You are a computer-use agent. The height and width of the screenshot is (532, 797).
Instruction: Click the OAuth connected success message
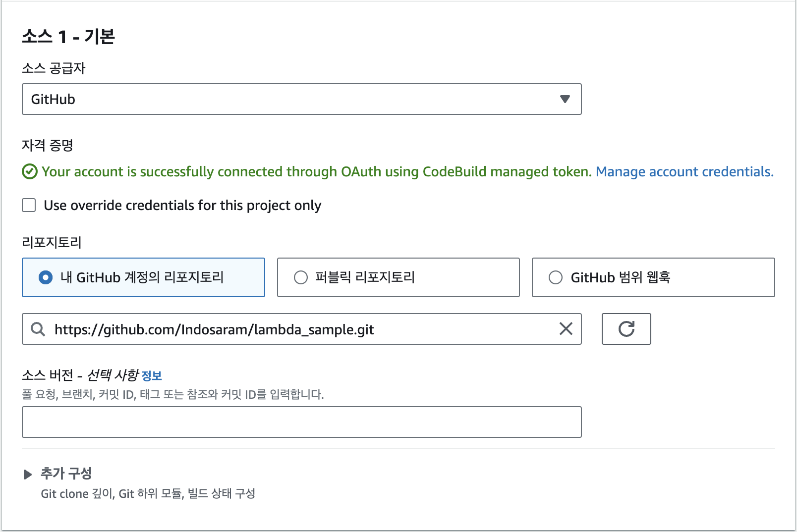[317, 171]
